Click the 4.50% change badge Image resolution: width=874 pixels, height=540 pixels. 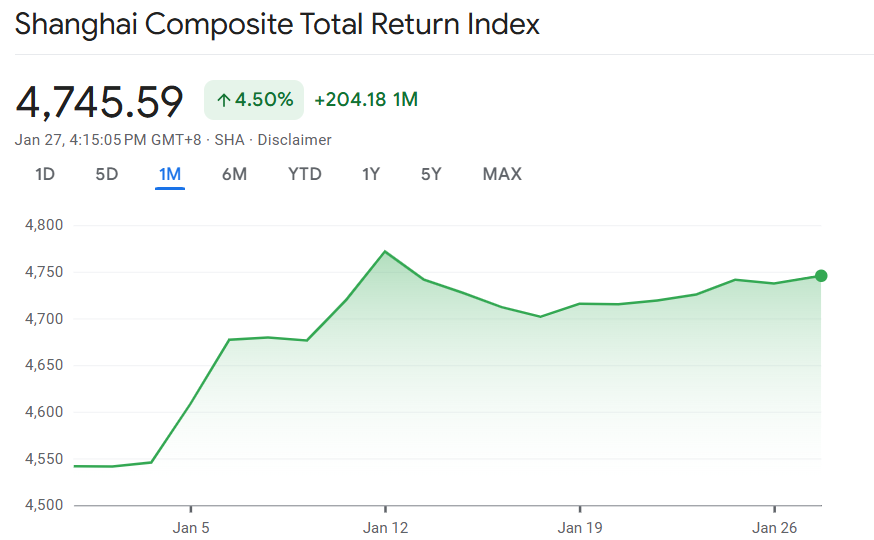click(254, 100)
